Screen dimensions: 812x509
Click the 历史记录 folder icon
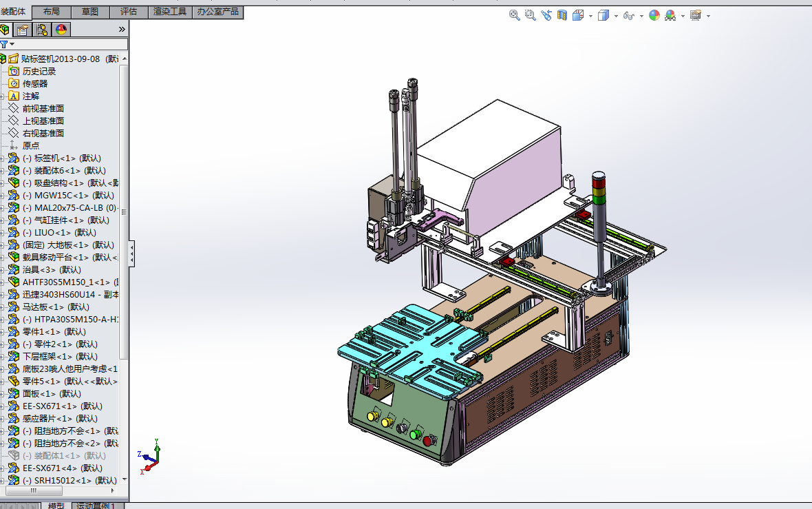14,72
